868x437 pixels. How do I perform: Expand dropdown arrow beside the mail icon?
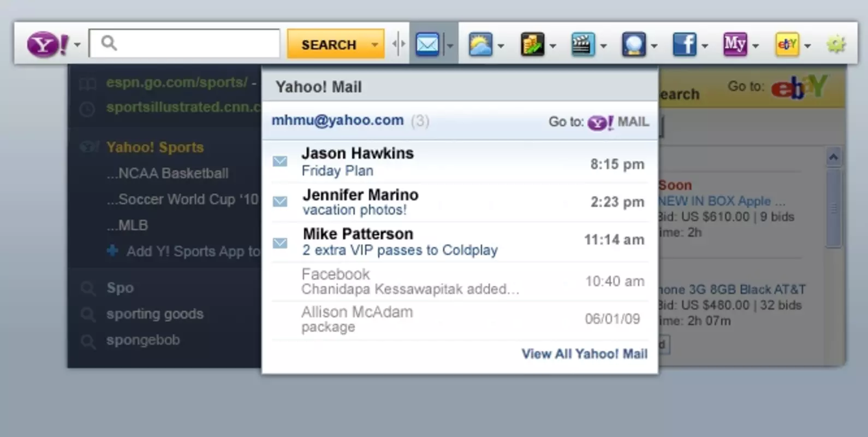[x=450, y=45]
